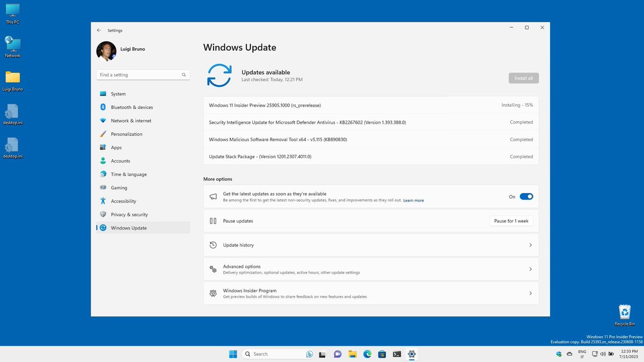Open the Windows Start button
This screenshot has width=644, height=362.
point(233,354)
